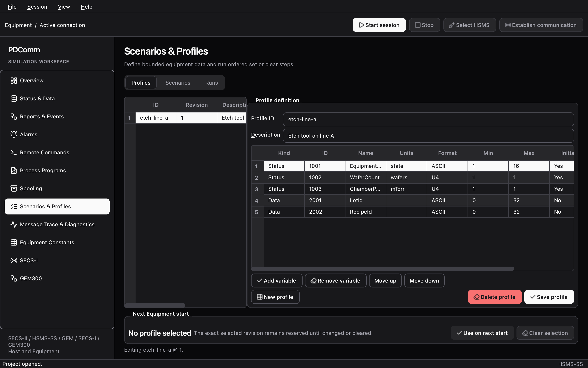Click the GEM300 sidebar icon
The width and height of the screenshot is (588, 368).
(x=14, y=278)
